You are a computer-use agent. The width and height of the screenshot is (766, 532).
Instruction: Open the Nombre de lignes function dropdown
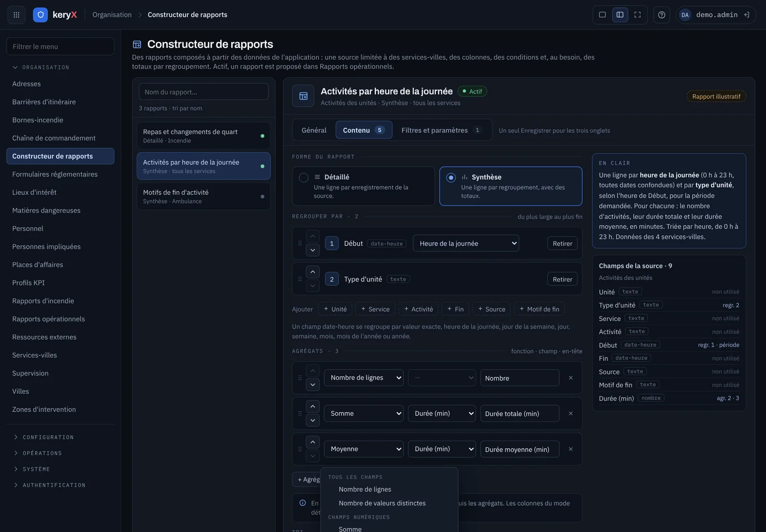pyautogui.click(x=364, y=378)
